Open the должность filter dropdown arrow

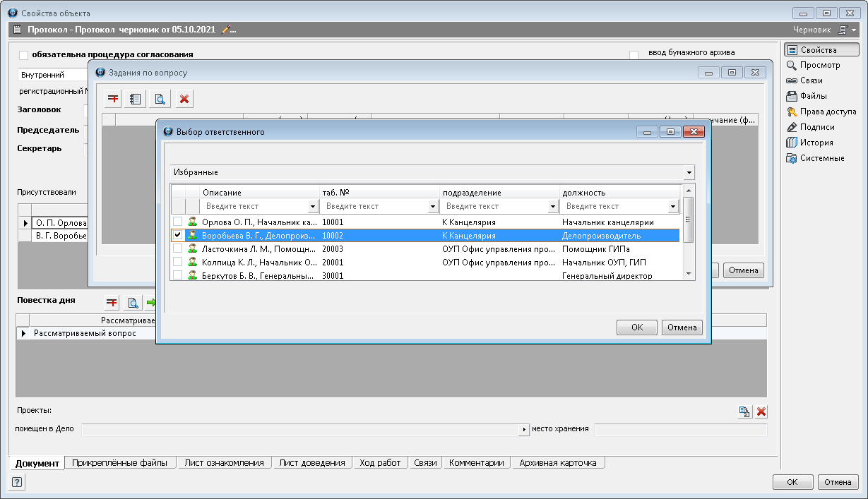pyautogui.click(x=673, y=207)
